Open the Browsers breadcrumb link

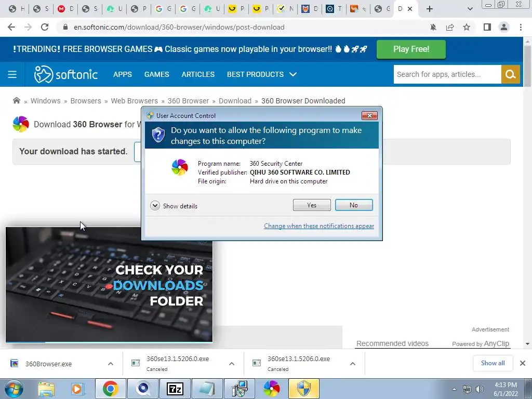86,101
